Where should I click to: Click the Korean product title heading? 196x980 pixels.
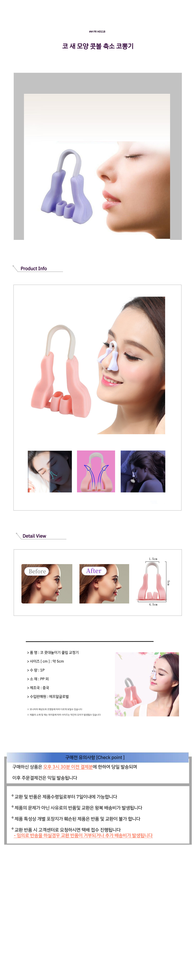tap(98, 46)
